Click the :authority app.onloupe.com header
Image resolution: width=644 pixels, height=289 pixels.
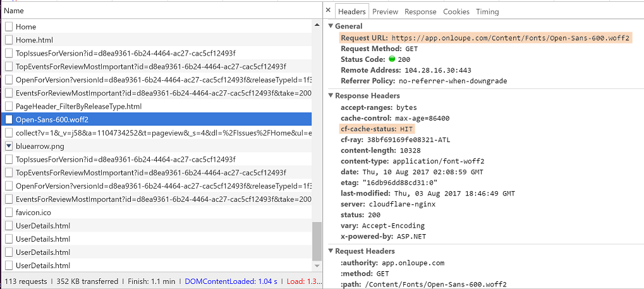tap(392, 262)
